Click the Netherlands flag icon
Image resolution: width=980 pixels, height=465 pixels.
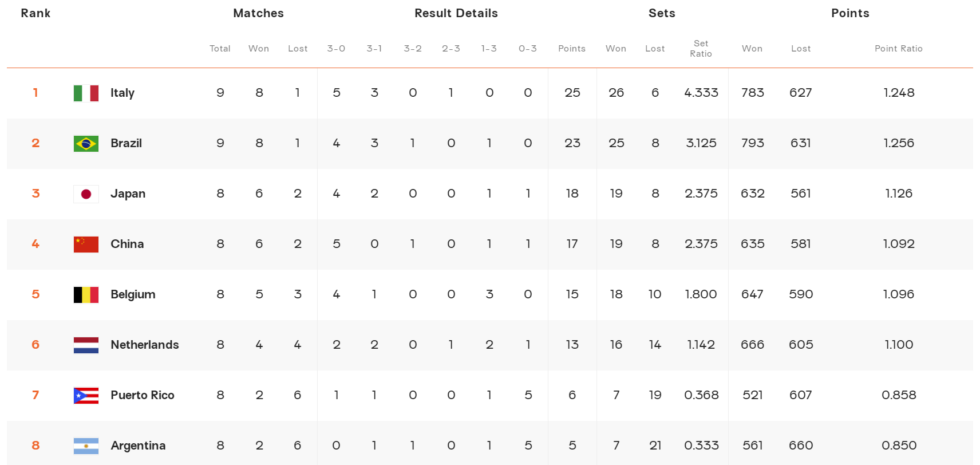86,345
